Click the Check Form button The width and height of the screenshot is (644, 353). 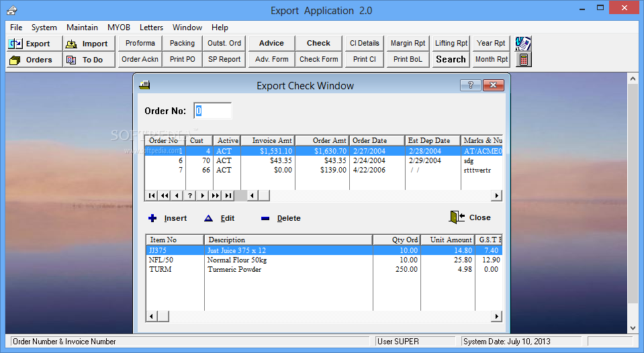click(x=319, y=59)
